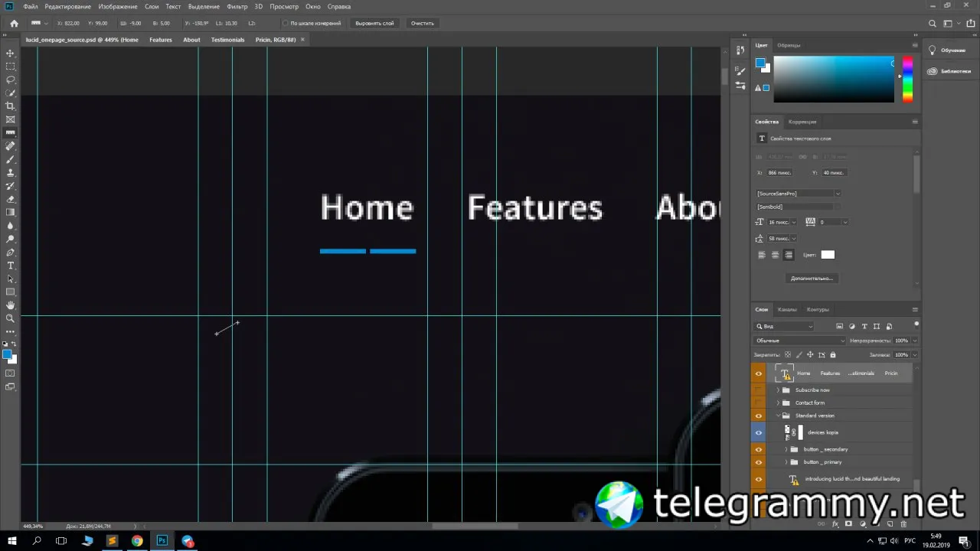Select the Crop tool
Image resolution: width=980 pixels, height=551 pixels.
click(x=11, y=106)
